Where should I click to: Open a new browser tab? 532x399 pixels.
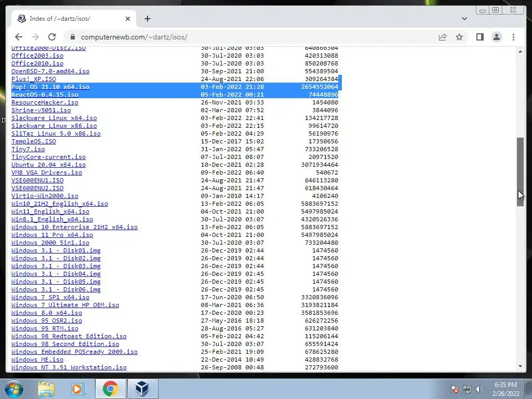[x=147, y=19]
